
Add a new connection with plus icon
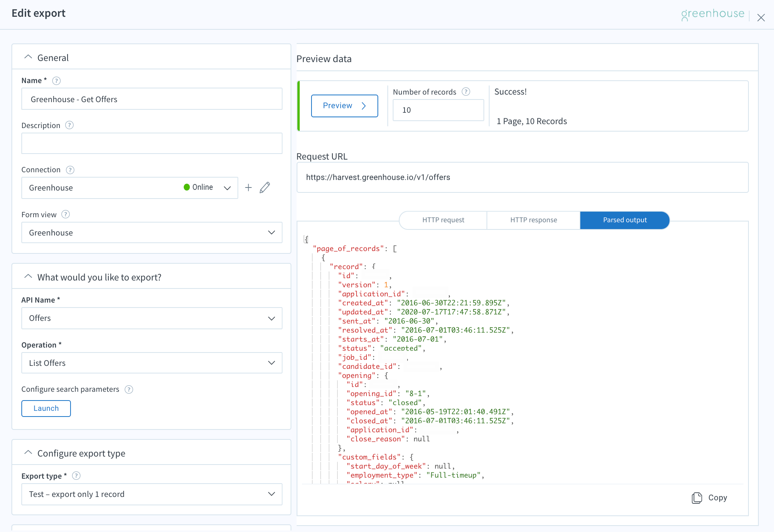coord(248,187)
